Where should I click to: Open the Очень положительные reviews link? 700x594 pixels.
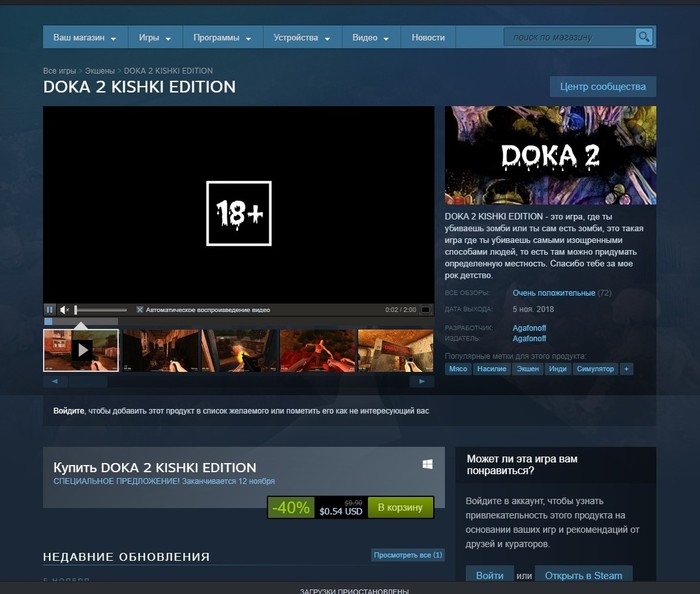click(x=553, y=293)
